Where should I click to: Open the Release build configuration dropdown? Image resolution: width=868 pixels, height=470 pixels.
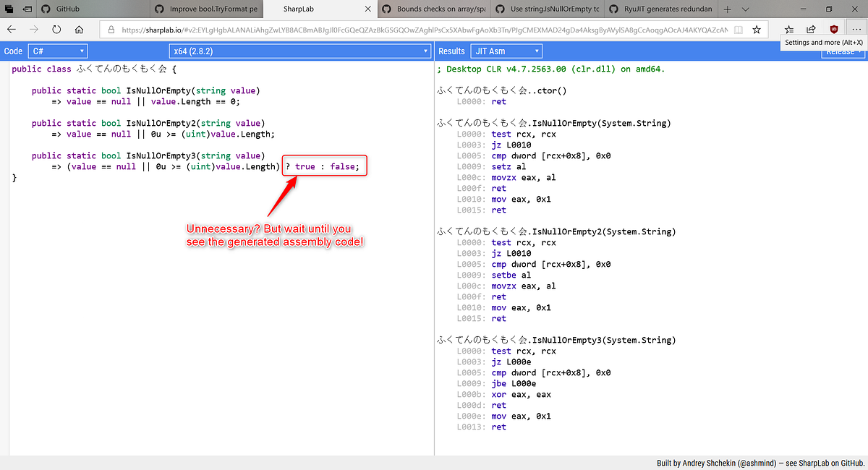point(841,51)
